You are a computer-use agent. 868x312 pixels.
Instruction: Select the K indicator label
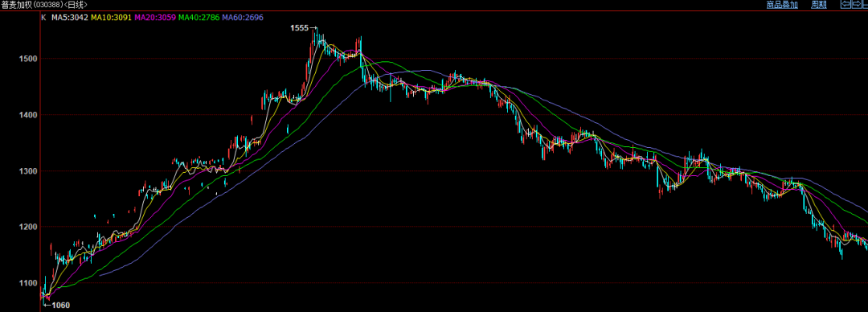(x=43, y=17)
